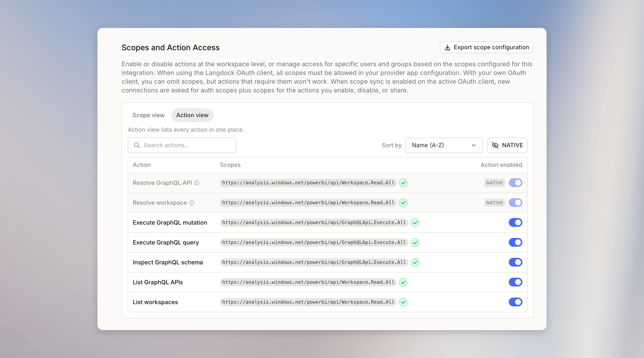Click green checkmark in List workspaces row
Image resolution: width=644 pixels, height=358 pixels.
[x=403, y=302]
